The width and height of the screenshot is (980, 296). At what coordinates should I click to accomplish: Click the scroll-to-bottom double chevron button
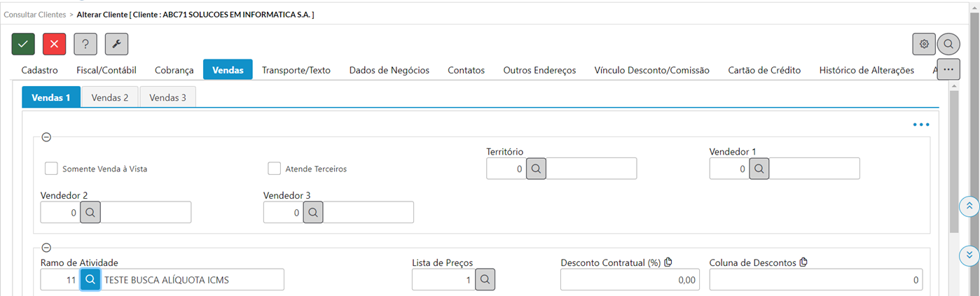[969, 254]
